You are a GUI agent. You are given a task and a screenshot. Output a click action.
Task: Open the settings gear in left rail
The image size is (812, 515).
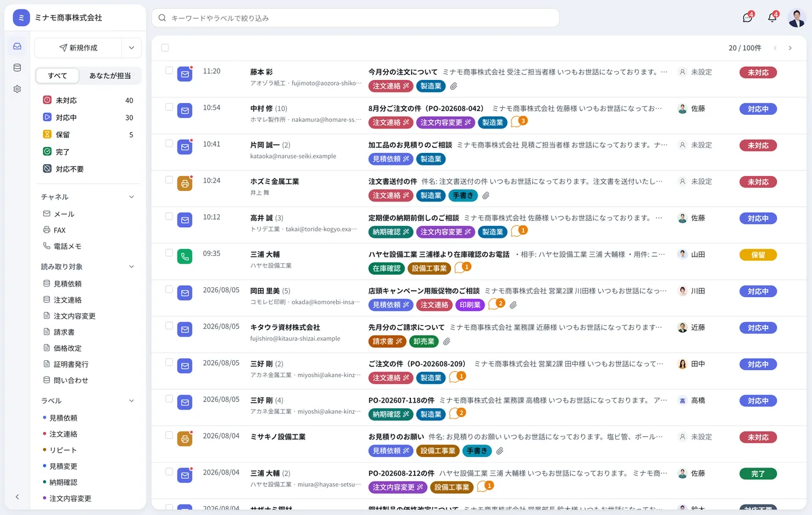[17, 89]
